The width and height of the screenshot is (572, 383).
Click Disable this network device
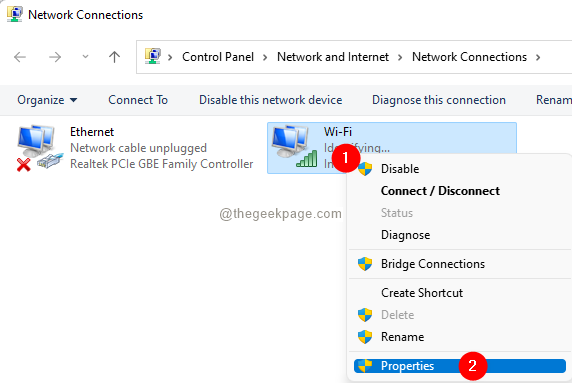click(270, 100)
